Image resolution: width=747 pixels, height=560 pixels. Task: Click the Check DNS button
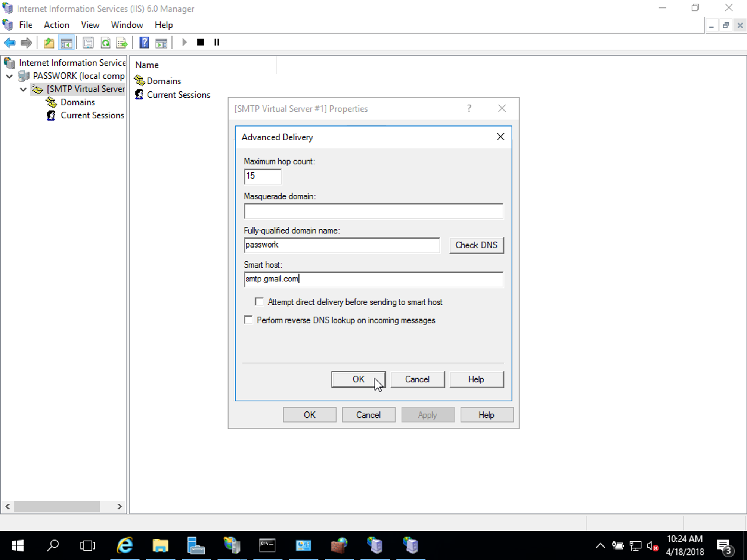pyautogui.click(x=476, y=245)
